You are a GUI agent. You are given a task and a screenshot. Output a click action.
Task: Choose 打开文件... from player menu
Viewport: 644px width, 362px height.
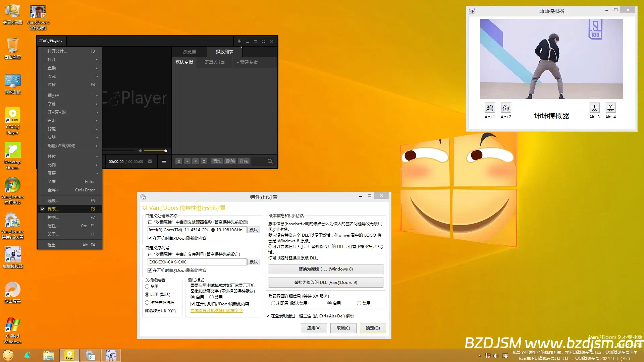click(x=69, y=51)
